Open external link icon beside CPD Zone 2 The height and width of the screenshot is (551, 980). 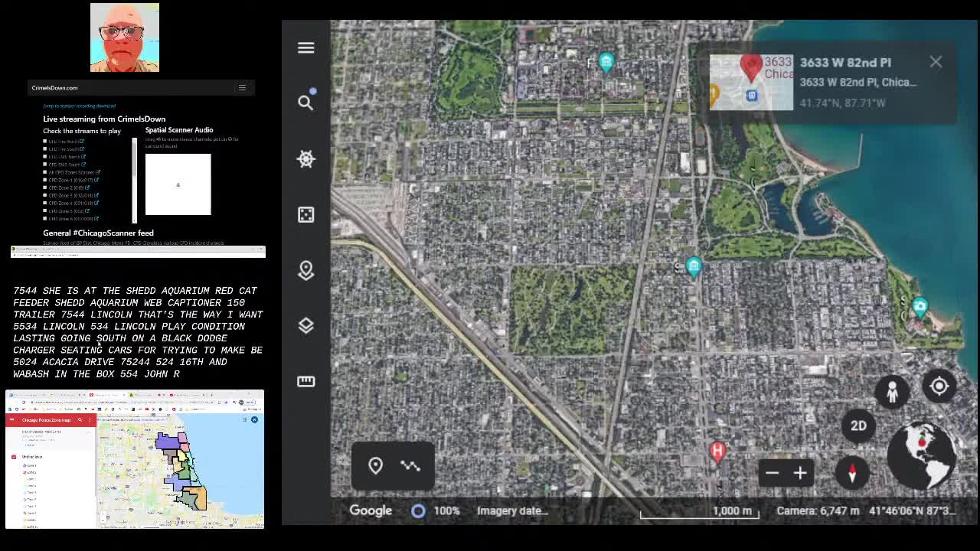(87, 187)
